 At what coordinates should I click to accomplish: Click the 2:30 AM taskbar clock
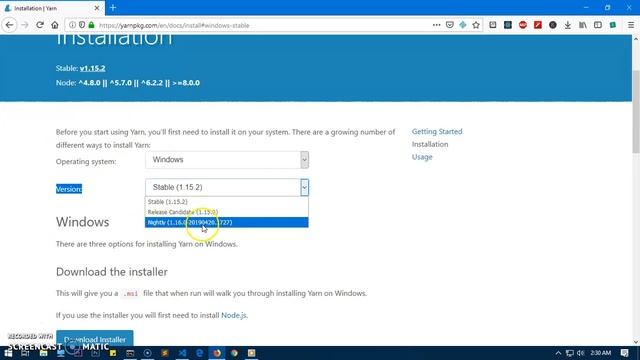(600, 353)
